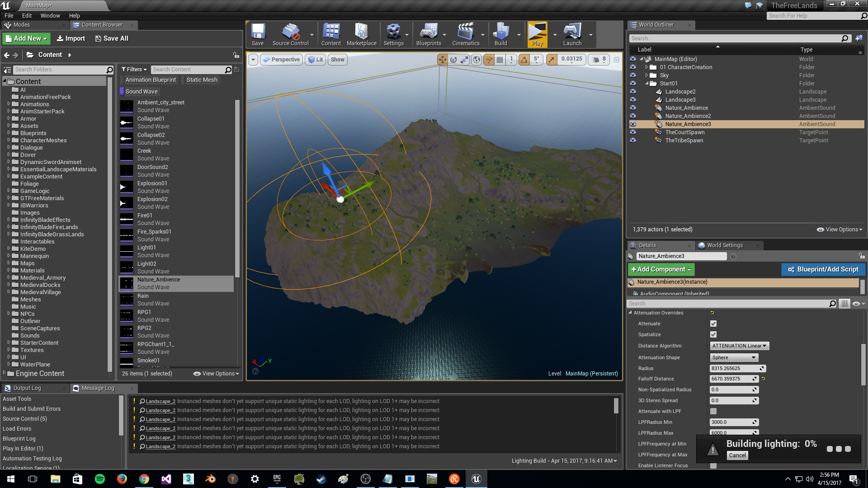
Task: Uncheck the Attenuate checkbox
Action: pyautogui.click(x=713, y=324)
